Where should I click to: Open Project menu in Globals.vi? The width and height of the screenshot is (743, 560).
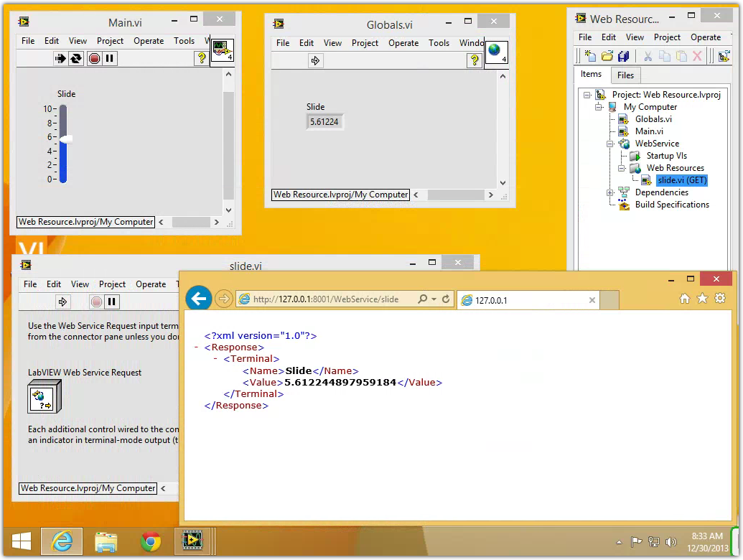(x=365, y=43)
